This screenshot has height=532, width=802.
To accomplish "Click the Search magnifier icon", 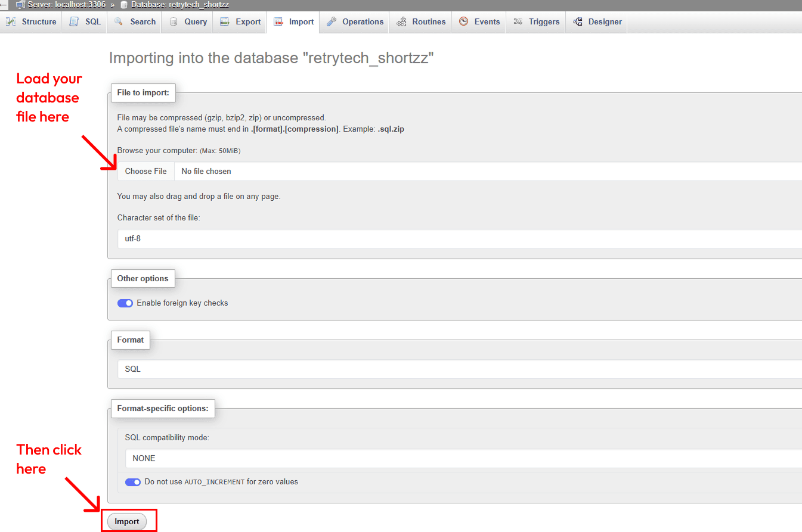I will pos(119,22).
